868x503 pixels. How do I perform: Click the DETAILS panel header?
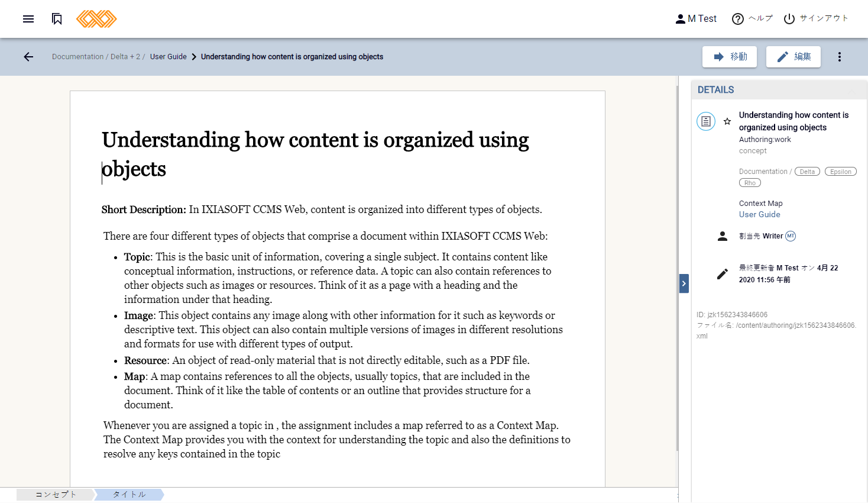pyautogui.click(x=779, y=90)
